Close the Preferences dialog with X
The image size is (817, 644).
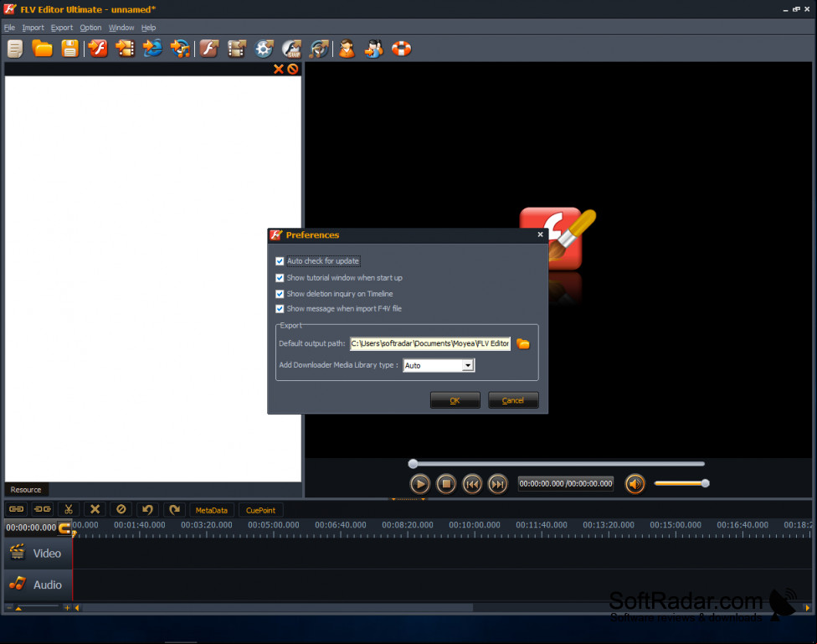(540, 234)
